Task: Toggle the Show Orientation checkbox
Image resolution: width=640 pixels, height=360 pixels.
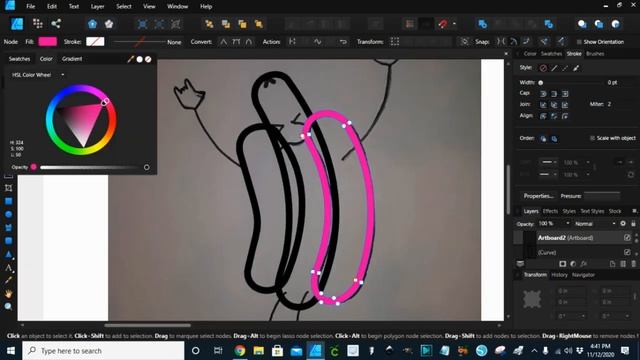Action: (579, 42)
